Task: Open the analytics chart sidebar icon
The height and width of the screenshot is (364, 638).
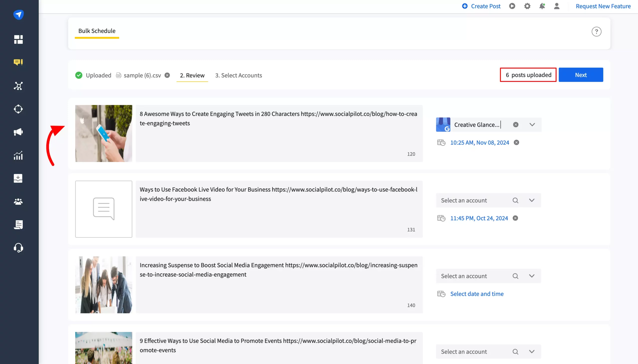Action: click(x=18, y=155)
